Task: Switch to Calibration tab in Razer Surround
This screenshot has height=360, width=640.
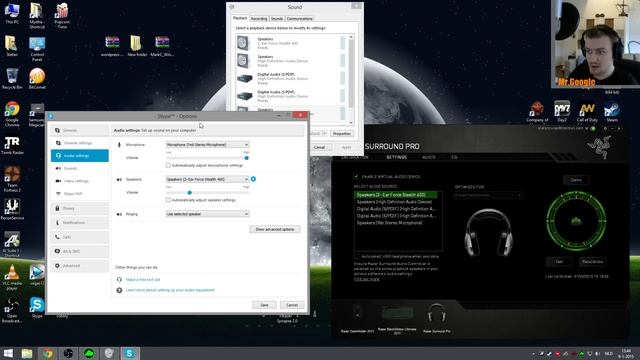Action: pyautogui.click(x=355, y=157)
